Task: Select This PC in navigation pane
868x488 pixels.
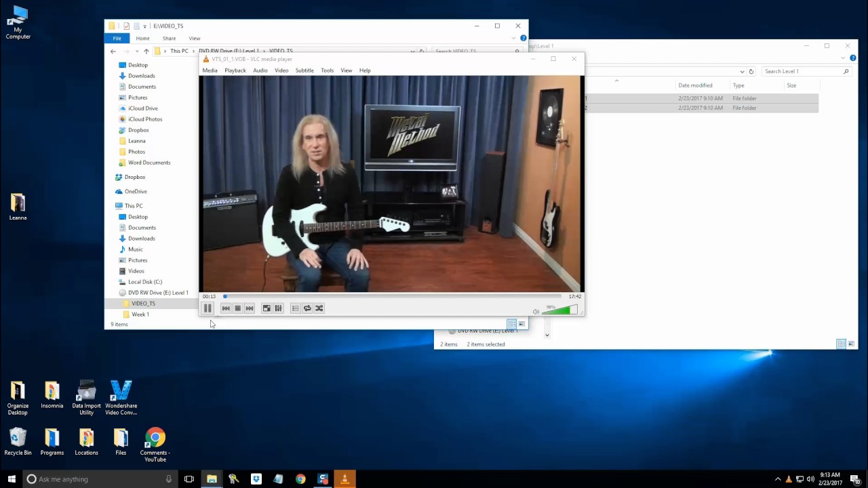Action: [x=133, y=206]
